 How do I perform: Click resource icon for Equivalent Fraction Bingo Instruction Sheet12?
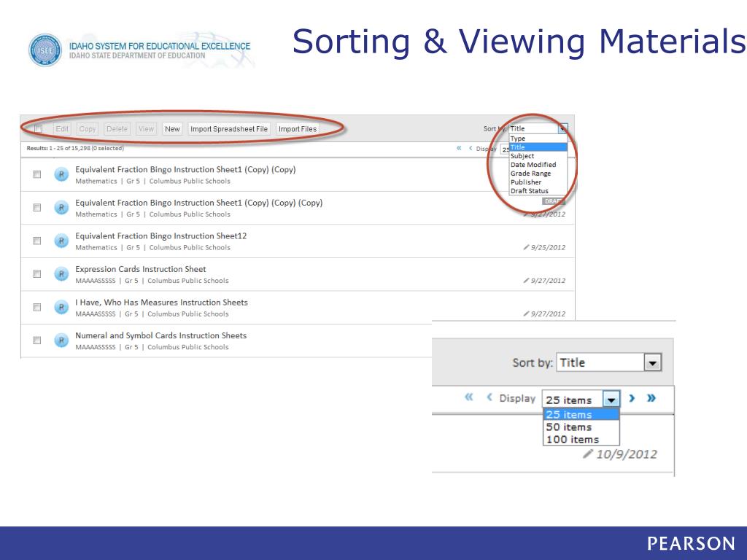click(x=61, y=241)
